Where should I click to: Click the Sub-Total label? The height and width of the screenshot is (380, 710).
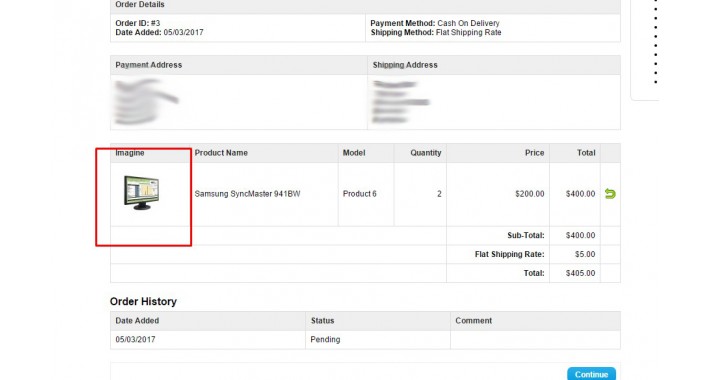tap(526, 236)
